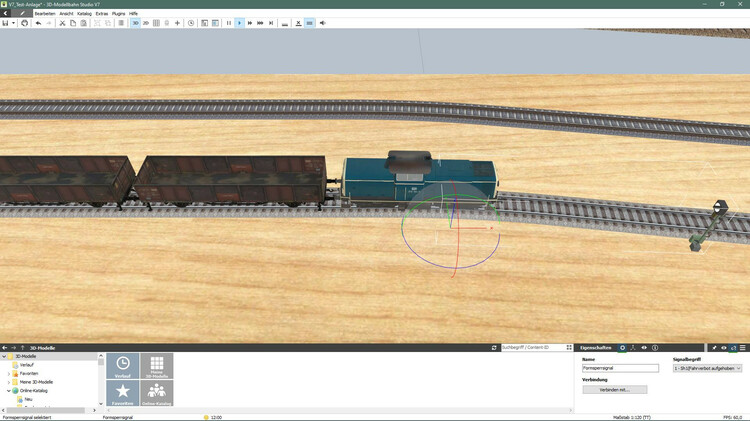Expand the Meine 3D-Modelle tree node
Image resolution: width=750 pixels, height=421 pixels.
[9, 382]
